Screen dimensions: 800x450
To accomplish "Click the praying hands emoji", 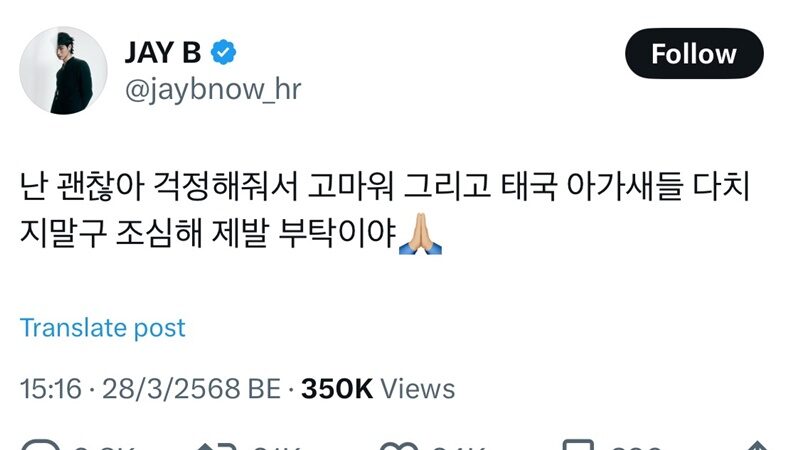I will tap(420, 234).
